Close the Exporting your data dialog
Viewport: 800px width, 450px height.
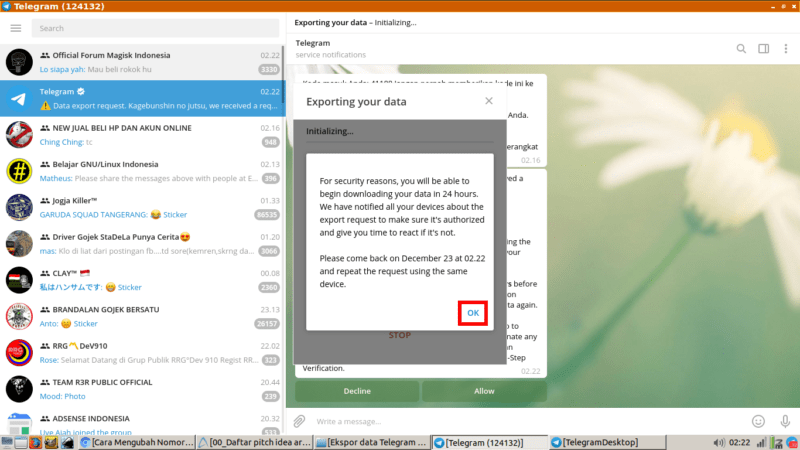489,101
